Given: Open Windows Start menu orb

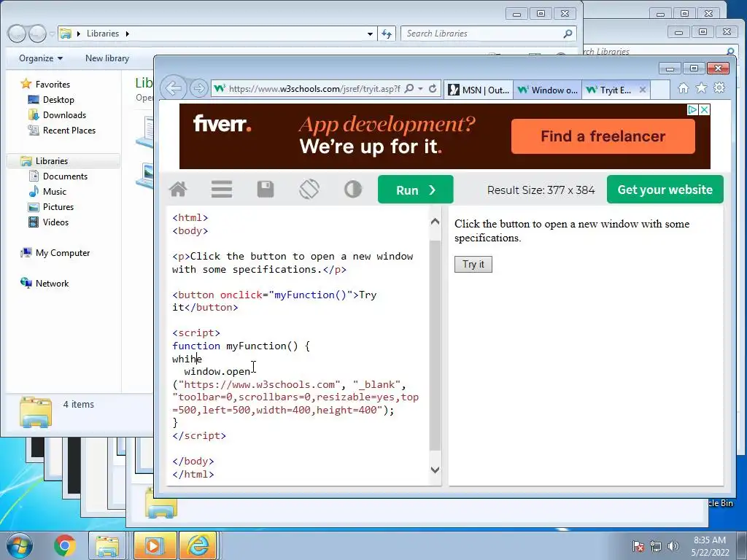Looking at the screenshot, I should 19,545.
